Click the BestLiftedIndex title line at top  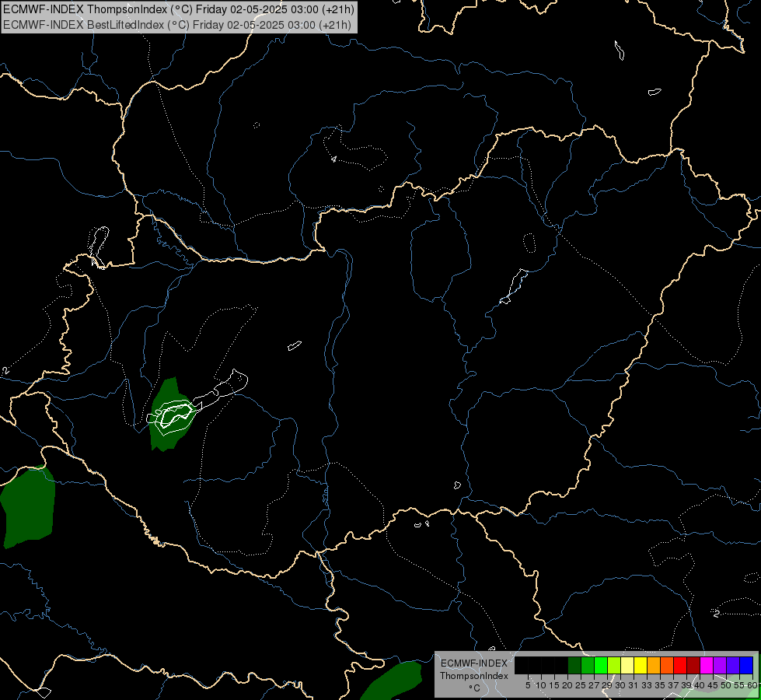coord(176,25)
